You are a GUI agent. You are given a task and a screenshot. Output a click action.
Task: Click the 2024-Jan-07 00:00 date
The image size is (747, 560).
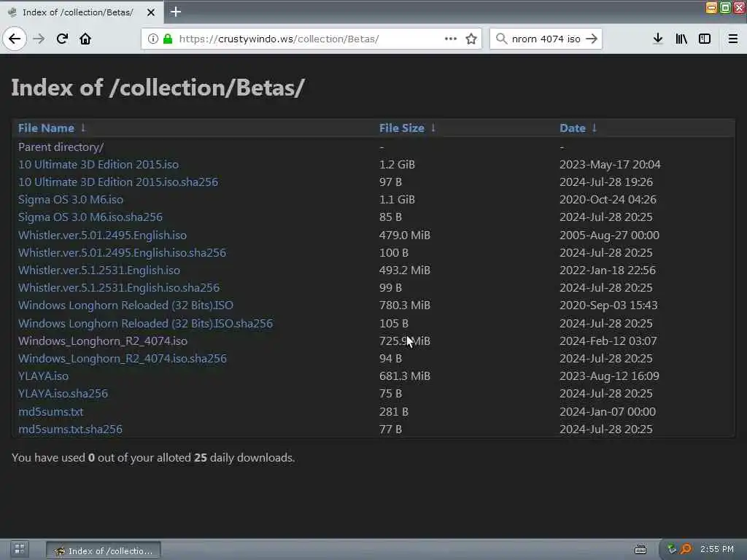coord(608,411)
